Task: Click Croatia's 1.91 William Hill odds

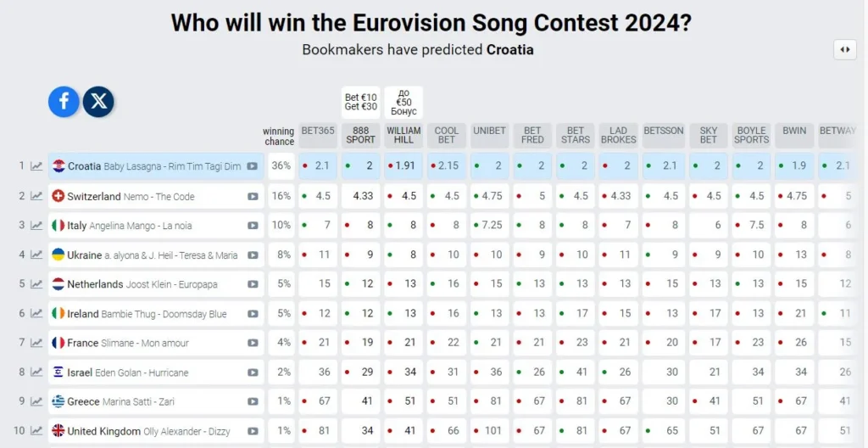Action: tap(403, 165)
